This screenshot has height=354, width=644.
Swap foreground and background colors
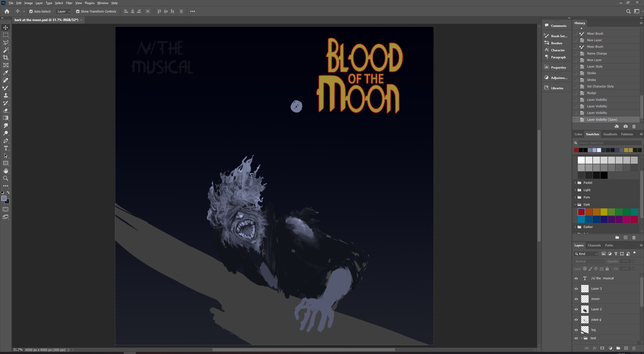click(8, 193)
